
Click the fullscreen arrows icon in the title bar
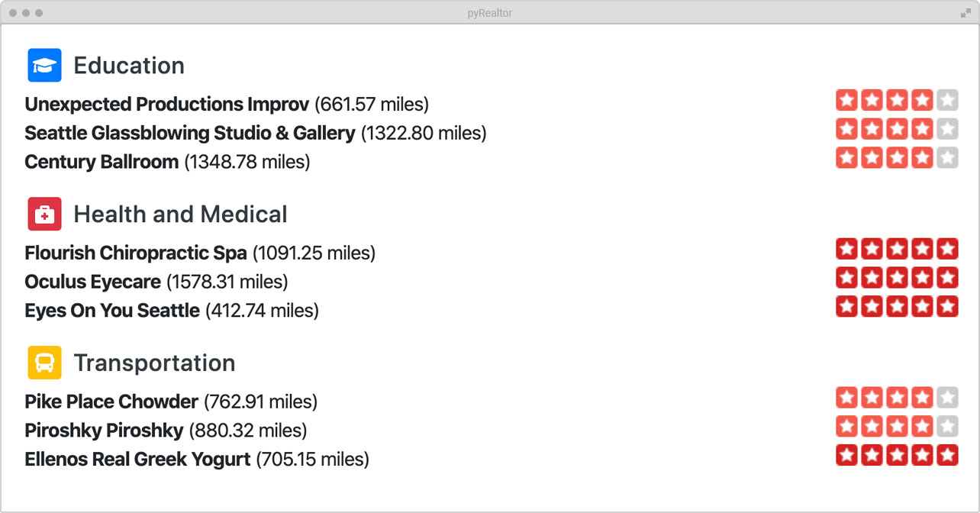tap(965, 13)
